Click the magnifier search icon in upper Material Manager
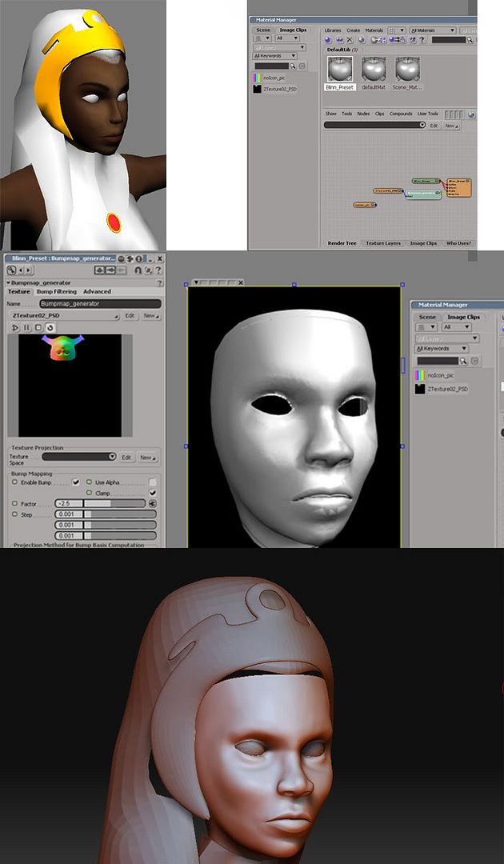This screenshot has height=864, width=504. click(293, 66)
